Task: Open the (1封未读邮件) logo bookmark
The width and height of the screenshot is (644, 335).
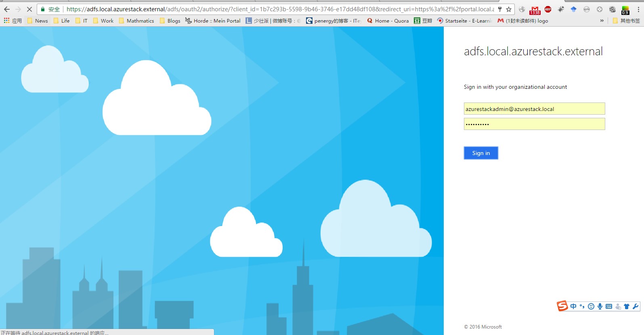Action: coord(523,21)
